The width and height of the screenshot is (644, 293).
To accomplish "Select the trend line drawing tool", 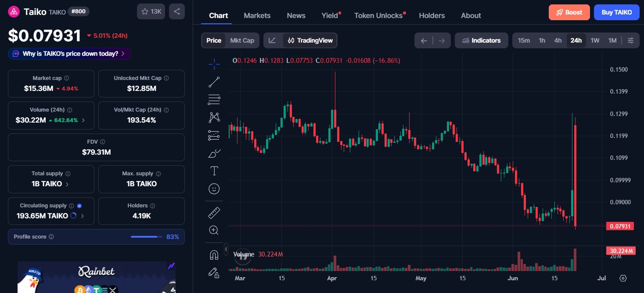I will tap(214, 82).
